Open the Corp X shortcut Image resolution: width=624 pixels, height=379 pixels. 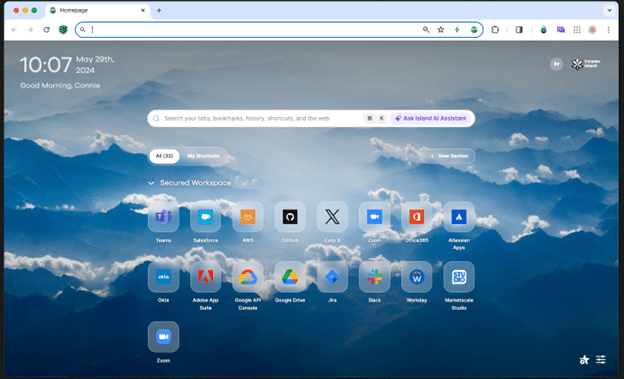(x=332, y=217)
